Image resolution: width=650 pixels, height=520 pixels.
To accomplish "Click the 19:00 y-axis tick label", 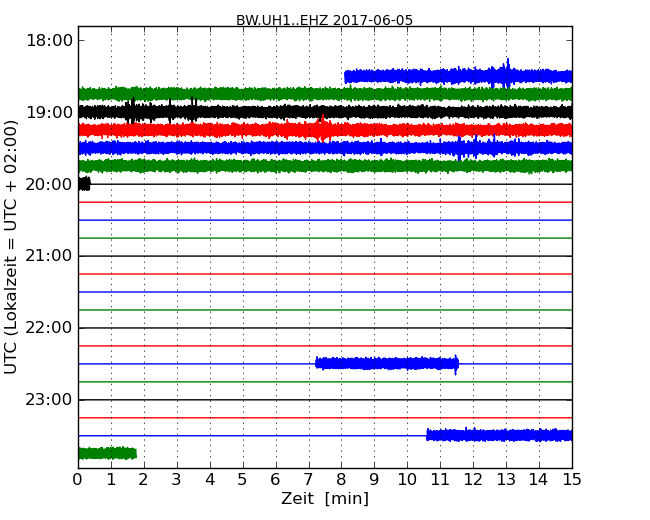I will (48, 113).
